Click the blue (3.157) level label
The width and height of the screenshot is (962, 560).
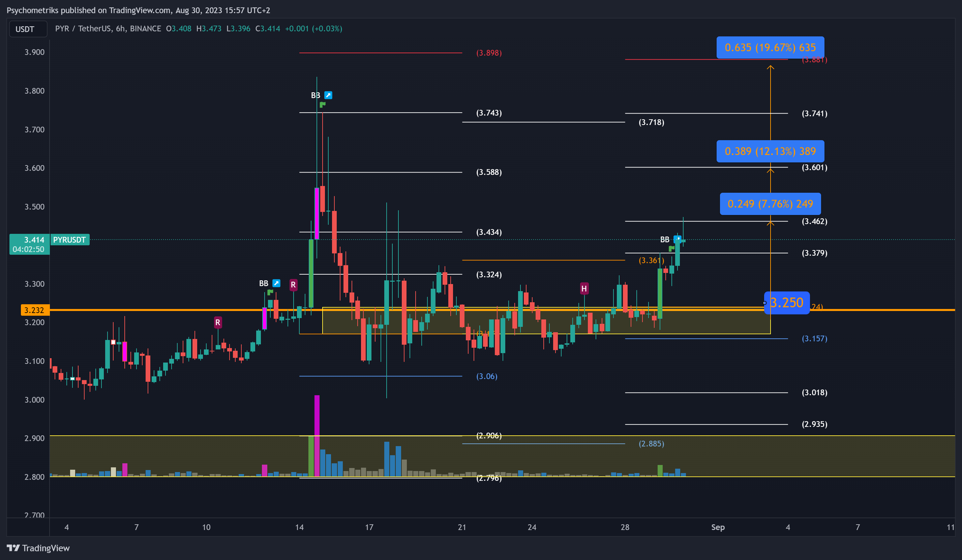click(814, 339)
